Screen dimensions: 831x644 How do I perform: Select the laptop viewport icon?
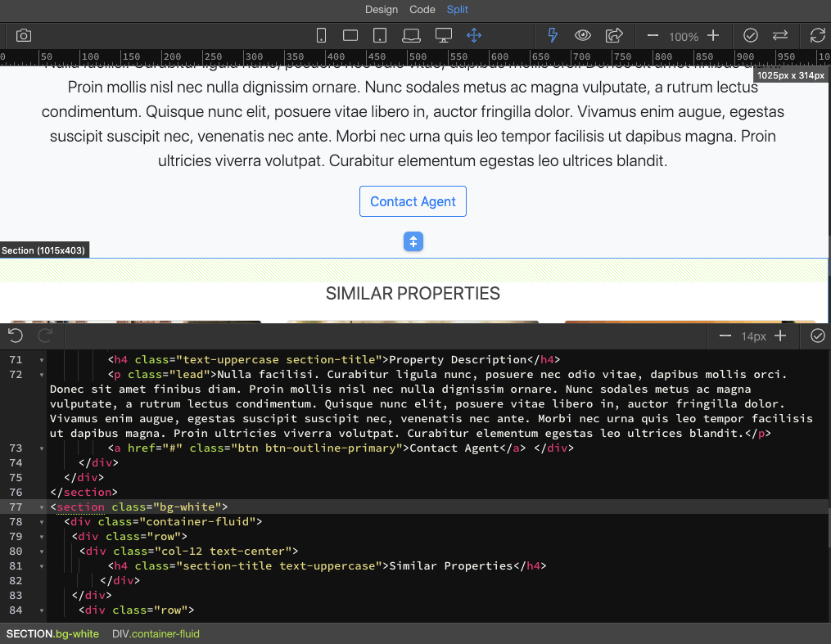(x=411, y=35)
